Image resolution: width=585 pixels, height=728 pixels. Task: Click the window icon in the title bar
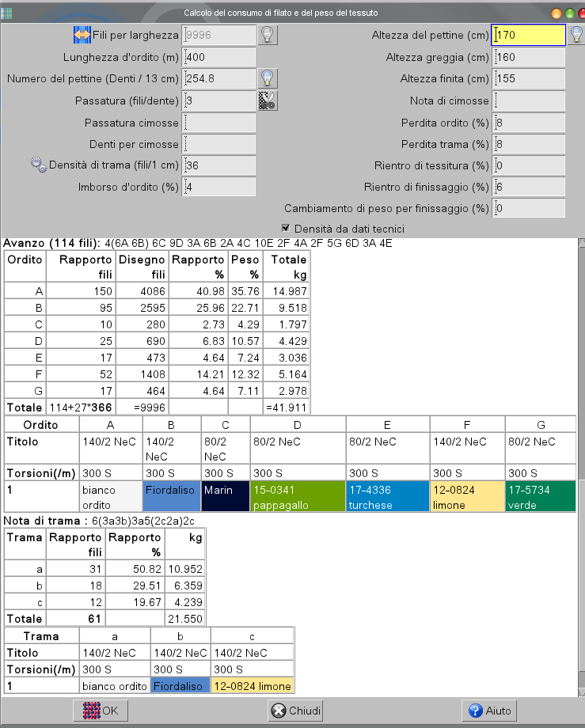point(6,13)
